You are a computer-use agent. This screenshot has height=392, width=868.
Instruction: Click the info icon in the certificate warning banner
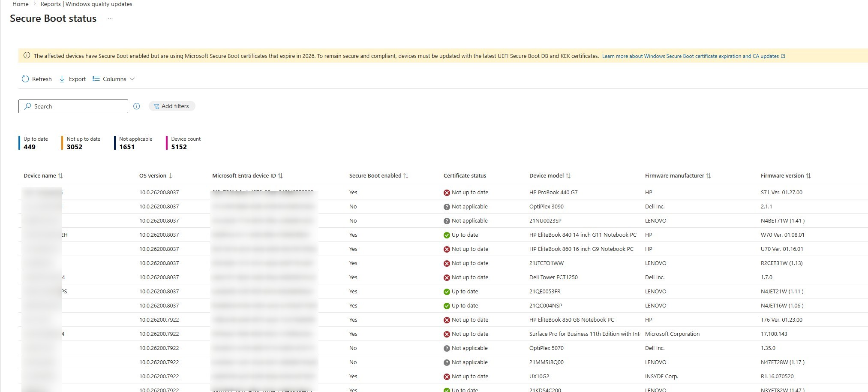(x=27, y=55)
